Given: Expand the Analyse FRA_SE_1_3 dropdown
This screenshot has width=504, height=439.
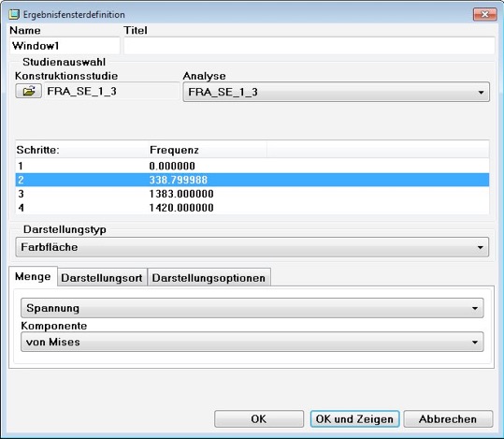Looking at the screenshot, I should (337, 92).
